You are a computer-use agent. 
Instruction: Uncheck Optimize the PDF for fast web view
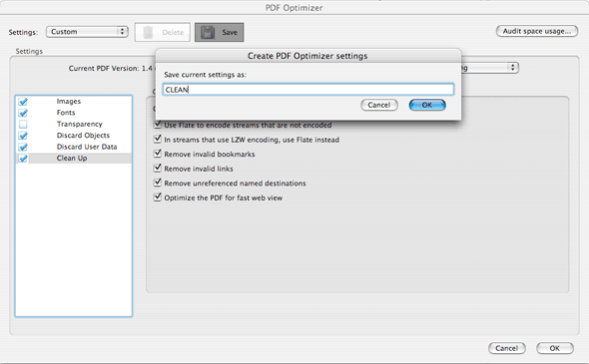(158, 197)
